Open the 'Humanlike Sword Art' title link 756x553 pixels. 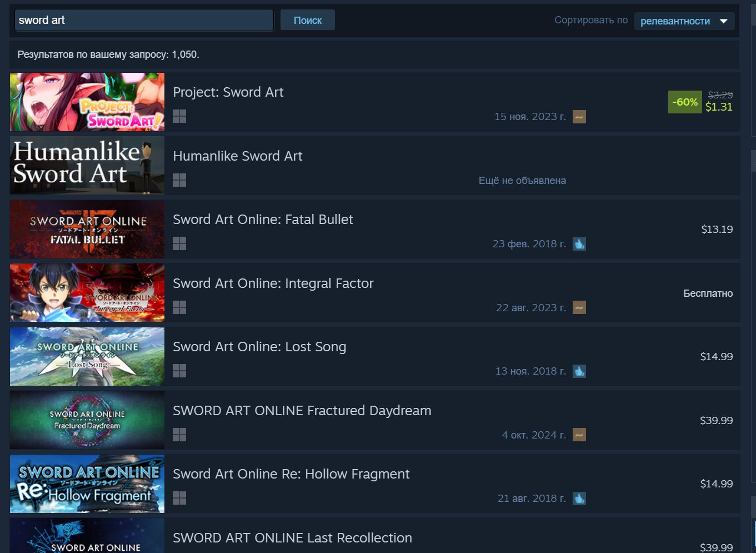(238, 156)
